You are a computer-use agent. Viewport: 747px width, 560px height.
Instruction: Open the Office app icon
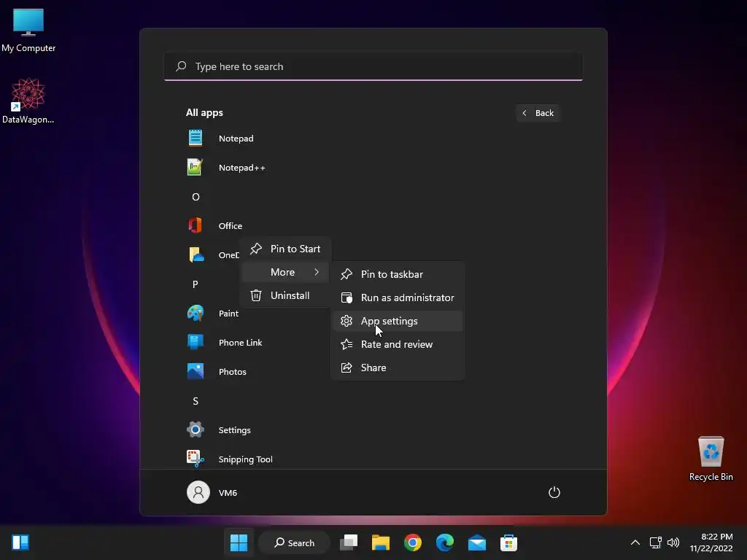pos(196,226)
